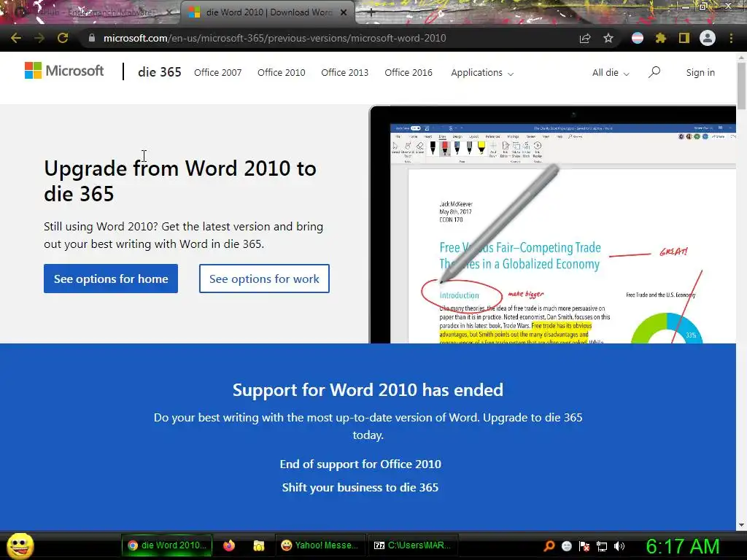The width and height of the screenshot is (747, 560).
Task: Click the orange magnifier tray icon
Action: pos(549,545)
